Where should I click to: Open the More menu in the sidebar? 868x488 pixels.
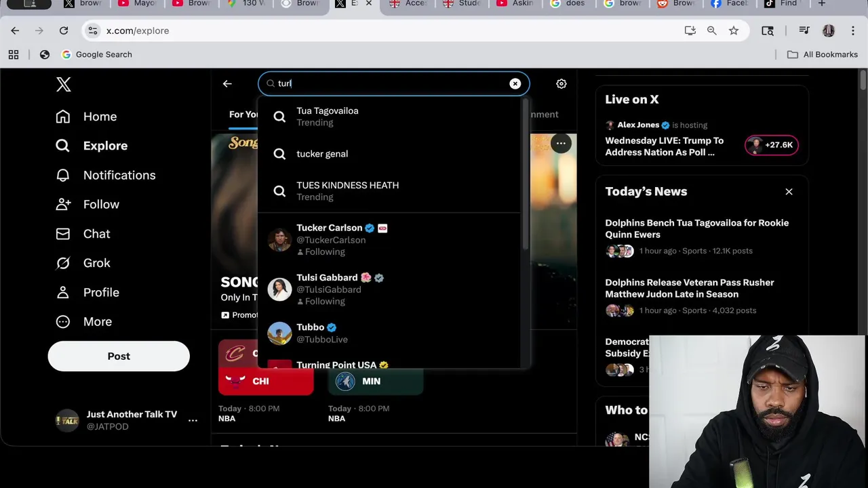point(83,321)
